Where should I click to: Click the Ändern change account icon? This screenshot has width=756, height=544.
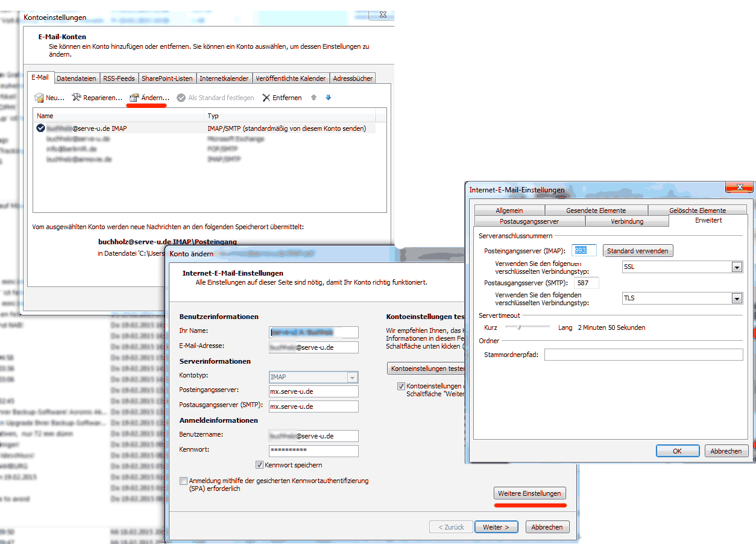point(134,98)
